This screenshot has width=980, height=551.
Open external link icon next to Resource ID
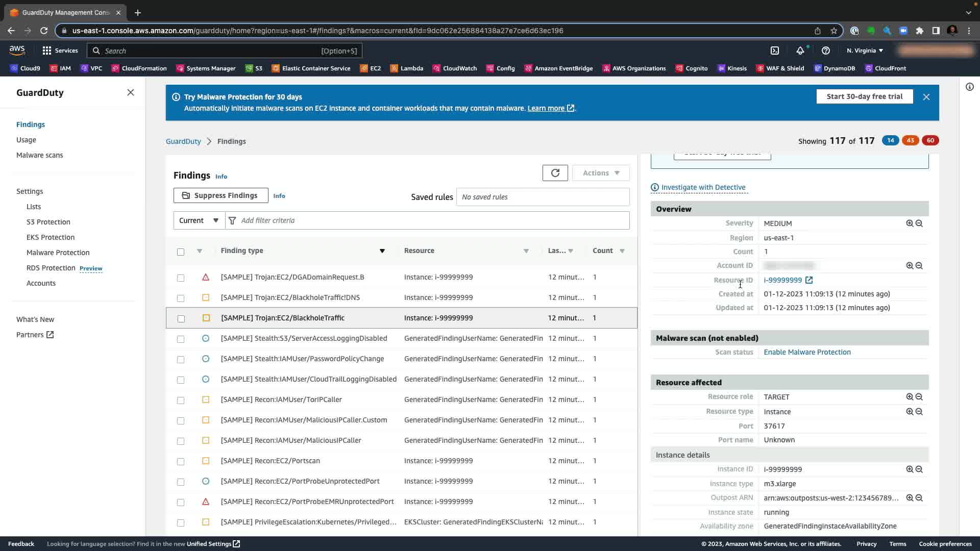pos(809,280)
